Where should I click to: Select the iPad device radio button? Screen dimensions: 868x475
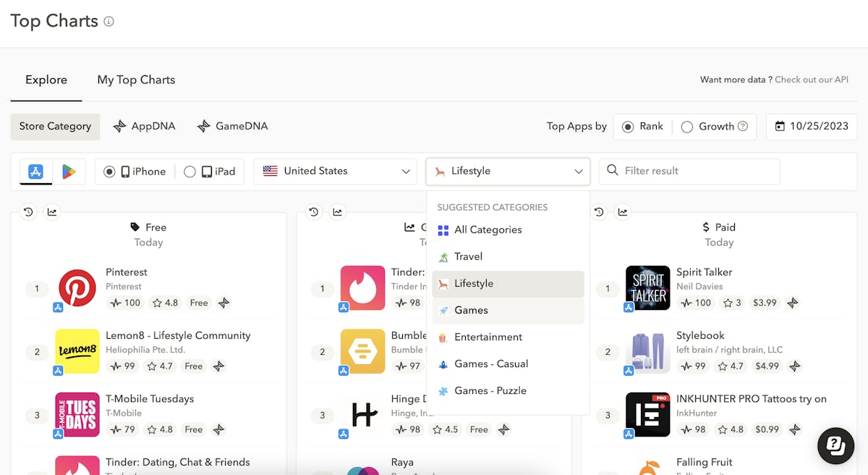point(190,172)
